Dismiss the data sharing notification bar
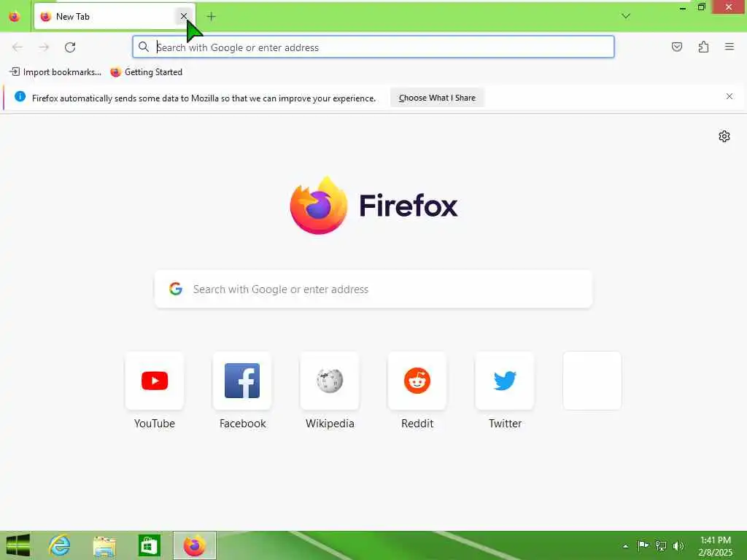Viewport: 747px width, 560px height. click(x=729, y=97)
